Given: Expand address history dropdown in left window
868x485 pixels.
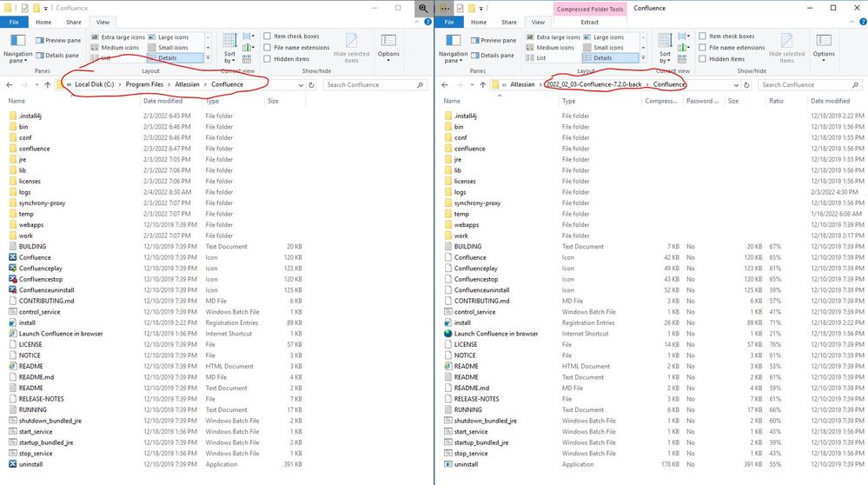Looking at the screenshot, I should 301,84.
